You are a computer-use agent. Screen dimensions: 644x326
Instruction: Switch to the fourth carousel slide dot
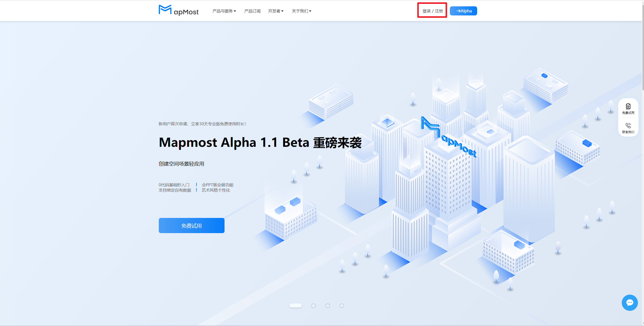pyautogui.click(x=342, y=306)
